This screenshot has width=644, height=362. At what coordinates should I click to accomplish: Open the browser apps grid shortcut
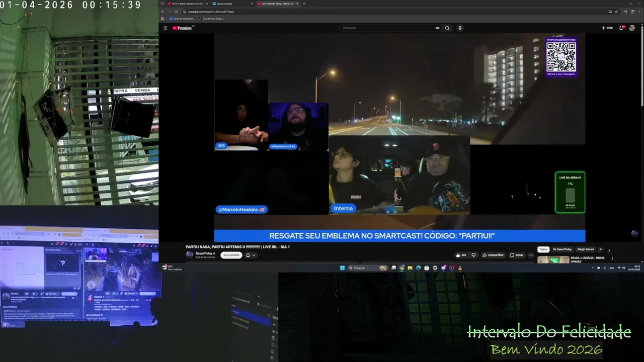click(x=163, y=19)
